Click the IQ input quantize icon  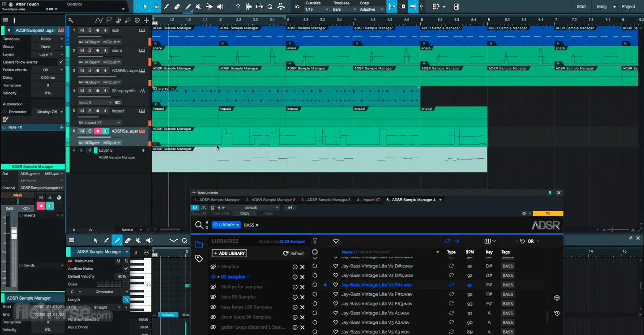297,7
